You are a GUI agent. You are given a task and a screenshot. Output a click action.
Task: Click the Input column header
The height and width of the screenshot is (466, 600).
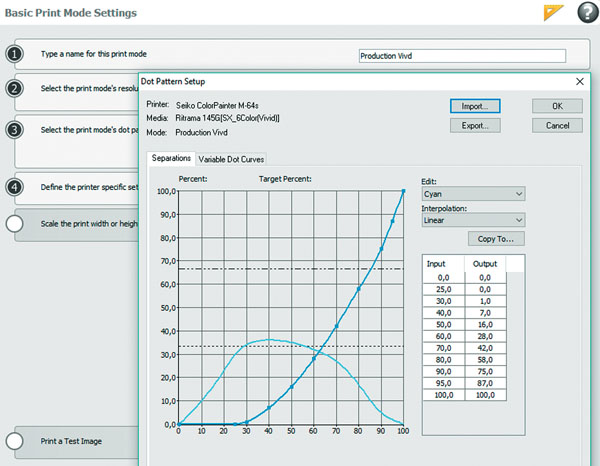click(444, 264)
